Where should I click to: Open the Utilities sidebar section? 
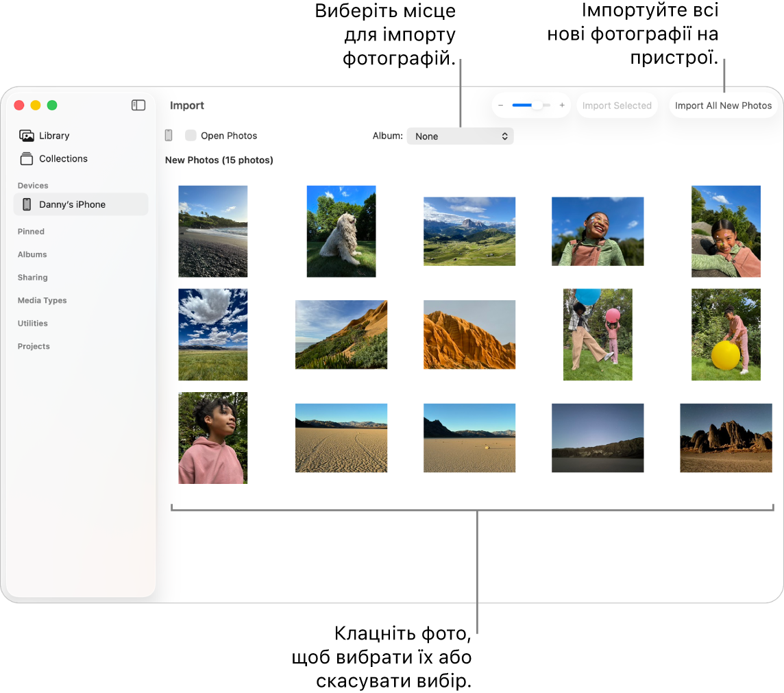pyautogui.click(x=34, y=323)
